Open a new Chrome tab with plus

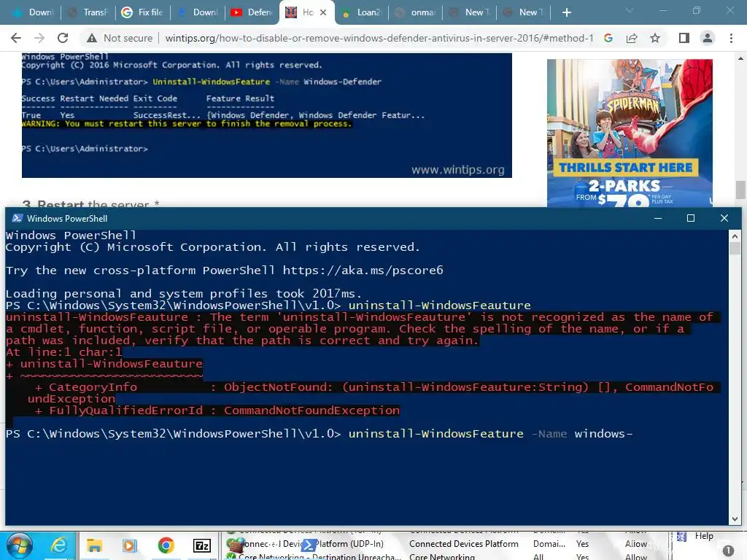tap(566, 12)
